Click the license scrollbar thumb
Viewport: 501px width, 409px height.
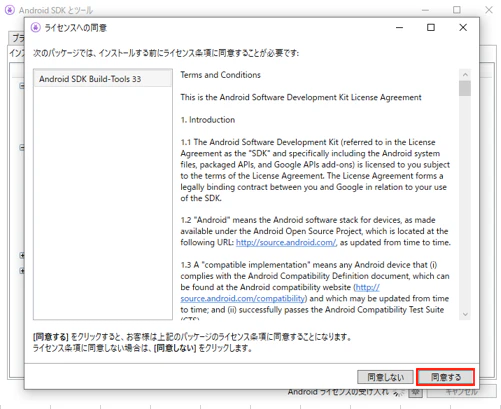pyautogui.click(x=465, y=88)
